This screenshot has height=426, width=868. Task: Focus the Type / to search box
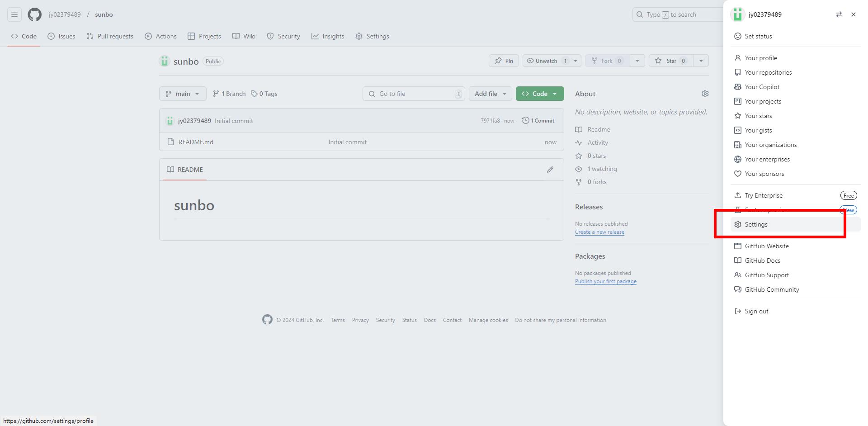(x=678, y=14)
